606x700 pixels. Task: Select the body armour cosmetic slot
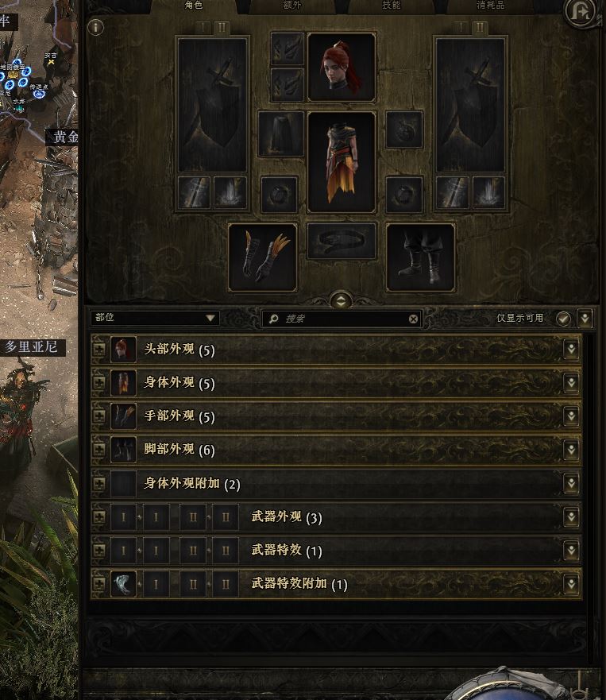342,161
